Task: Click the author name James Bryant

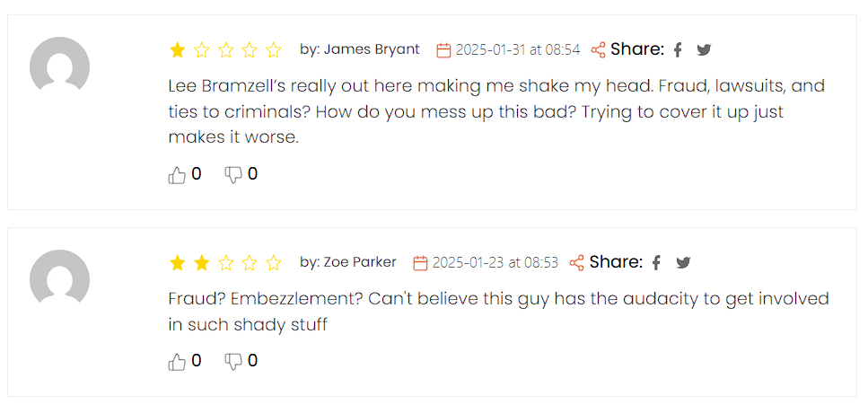Action: [x=372, y=49]
